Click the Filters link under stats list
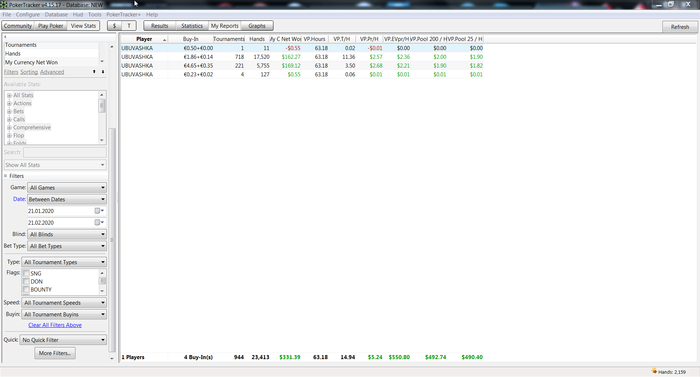 click(x=11, y=72)
